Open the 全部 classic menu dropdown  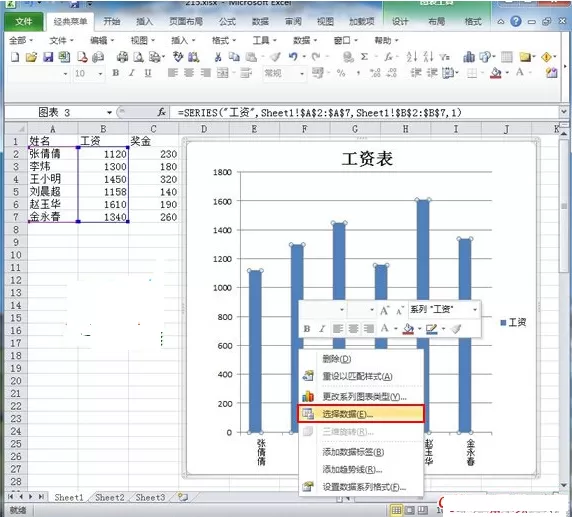coord(21,40)
